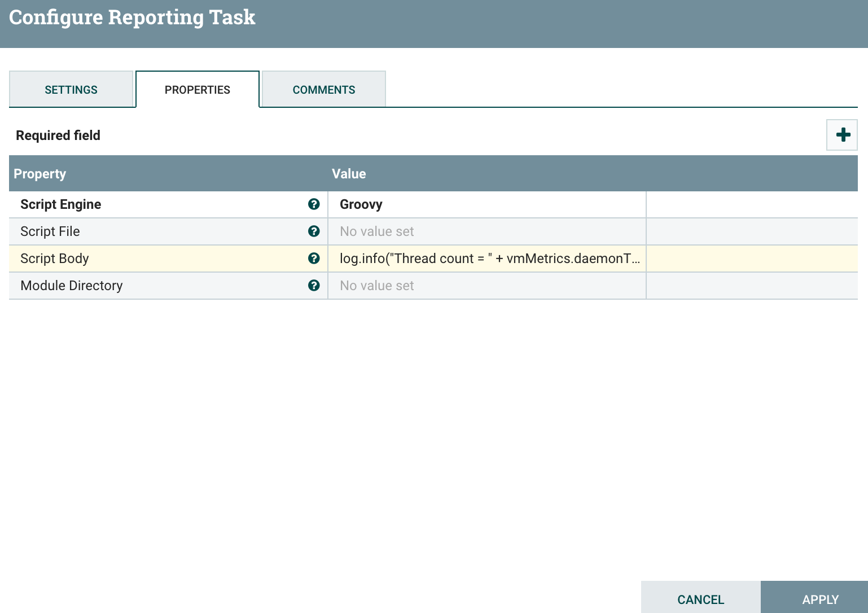This screenshot has height=613, width=868.
Task: Open the Comments tab
Action: click(324, 90)
